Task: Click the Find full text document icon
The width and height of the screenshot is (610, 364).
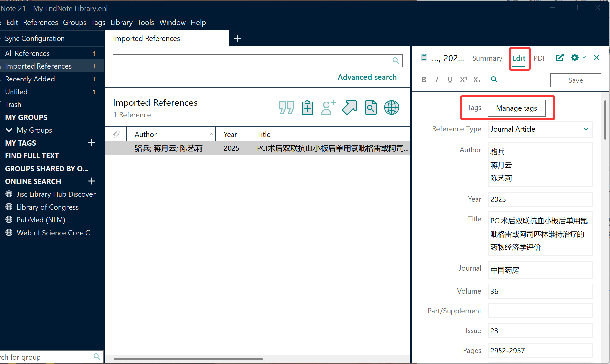Action: (x=371, y=107)
